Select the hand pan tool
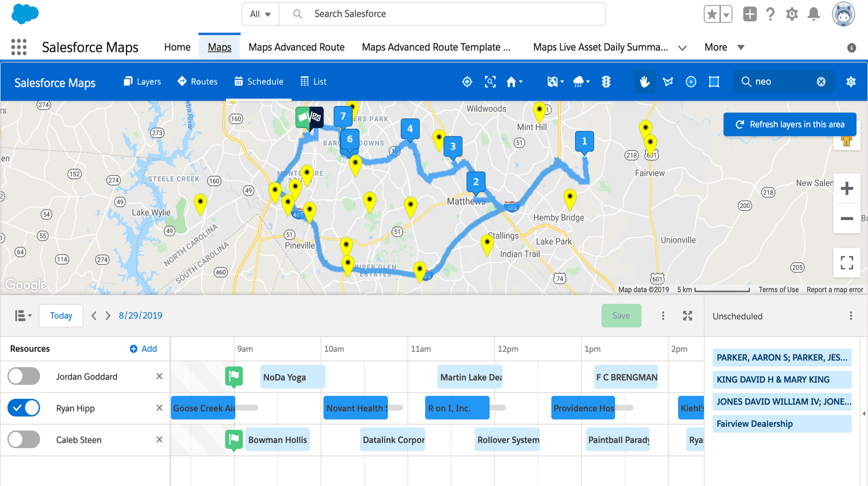The height and width of the screenshot is (486, 868). pyautogui.click(x=645, y=82)
